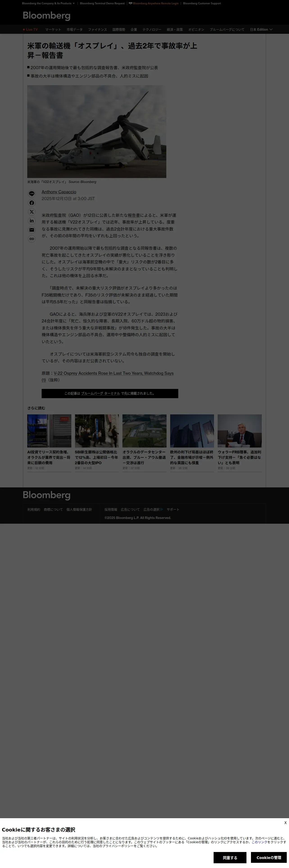Image resolution: width=289 pixels, height=868 pixels.
Task: Expand Bloomberg the Company & Its Products dropdown
Action: point(48,3)
